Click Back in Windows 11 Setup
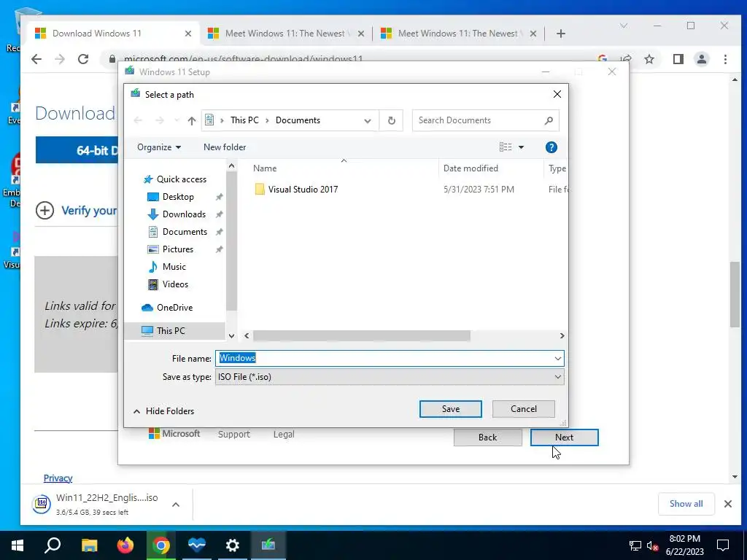Screen dimensions: 747x560 point(488,437)
